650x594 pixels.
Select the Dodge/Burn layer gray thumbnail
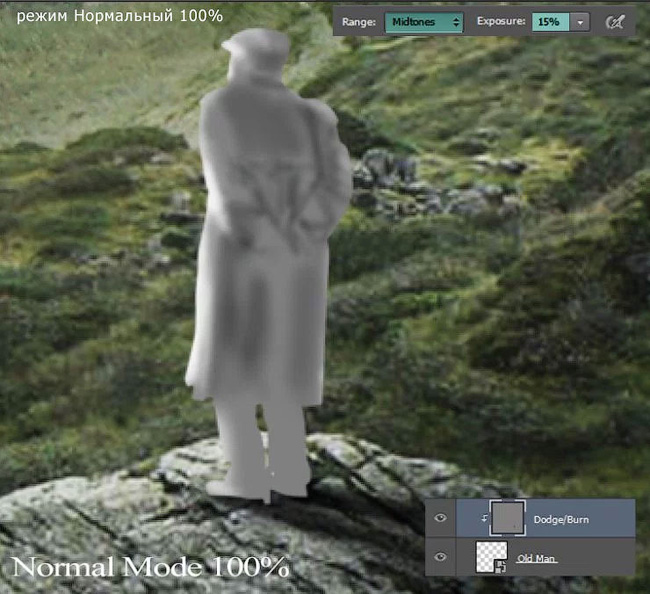tap(508, 518)
